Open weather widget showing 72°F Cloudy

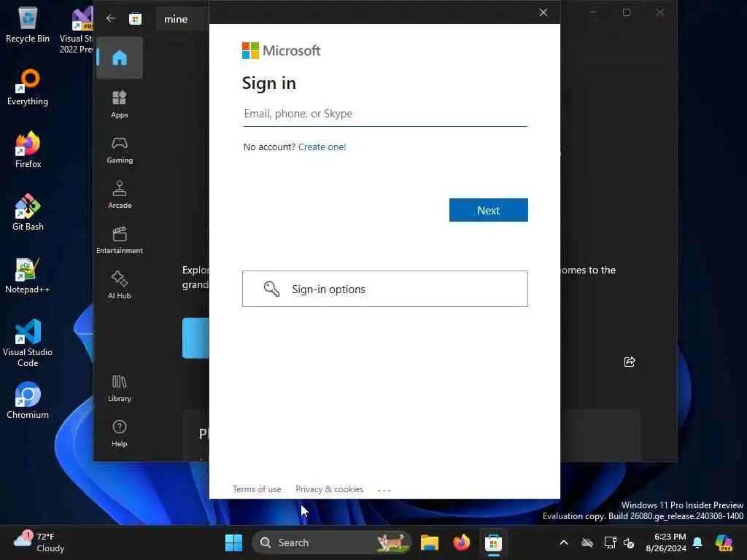(39, 542)
